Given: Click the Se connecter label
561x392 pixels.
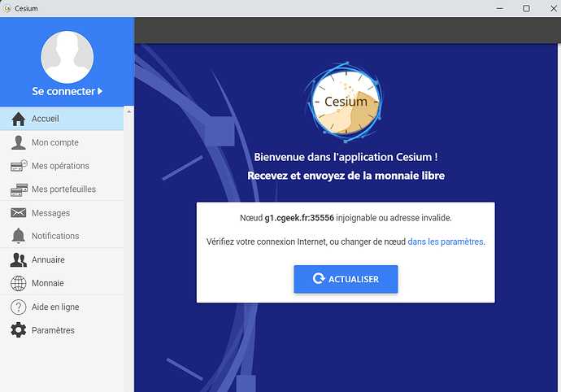Looking at the screenshot, I should point(63,92).
